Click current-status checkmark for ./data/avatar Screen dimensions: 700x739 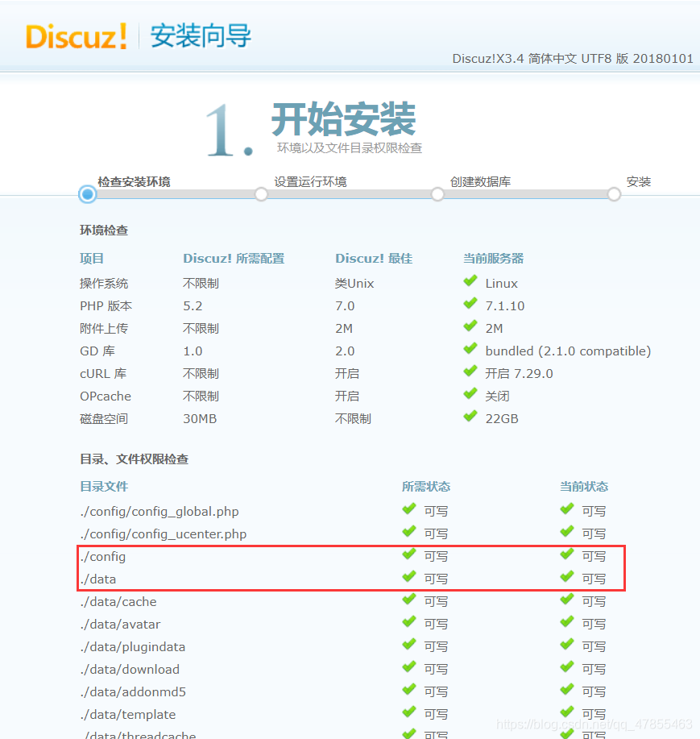(x=567, y=622)
